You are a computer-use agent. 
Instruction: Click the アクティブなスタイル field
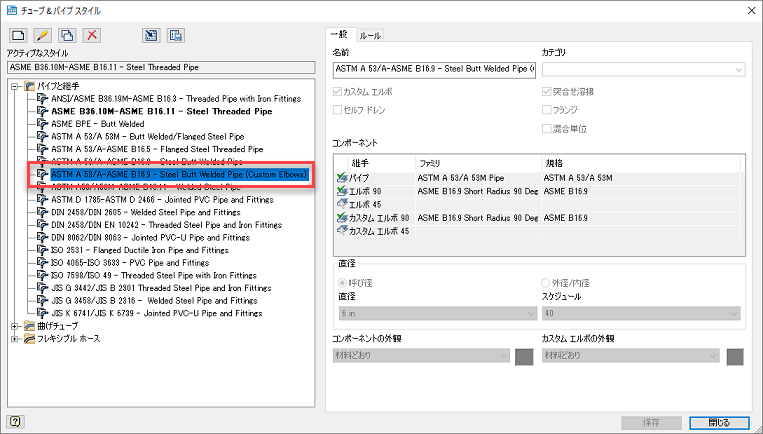[161, 68]
